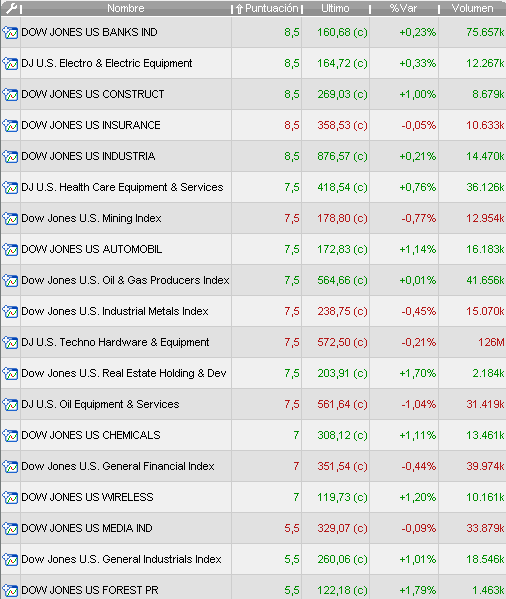Select row name Dow Jones U.S. Real Estate Holding & Dev

(x=124, y=373)
